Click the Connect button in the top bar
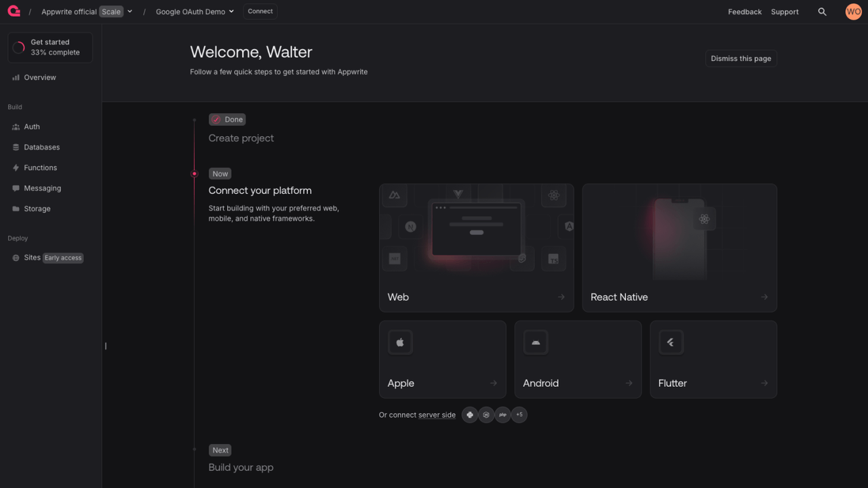Screen dimensions: 868x488 pos(260,11)
